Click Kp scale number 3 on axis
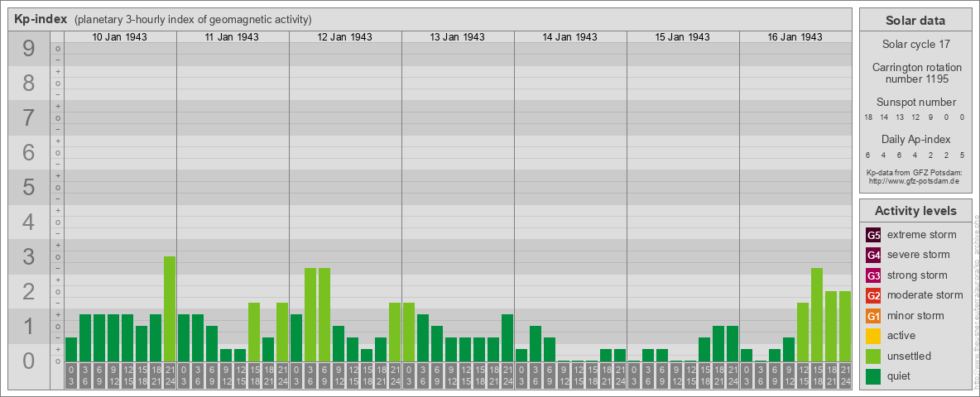 tap(28, 256)
